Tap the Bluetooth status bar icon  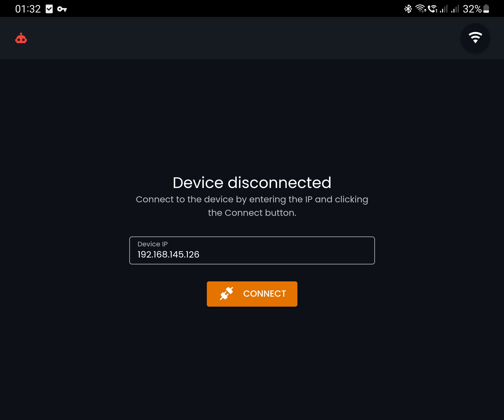point(408,9)
